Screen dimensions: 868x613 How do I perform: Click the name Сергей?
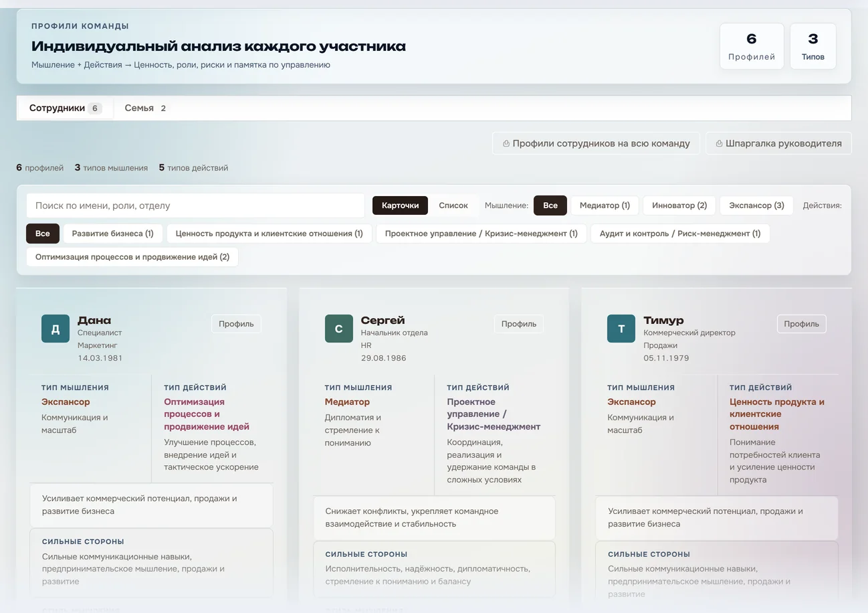[x=383, y=320]
